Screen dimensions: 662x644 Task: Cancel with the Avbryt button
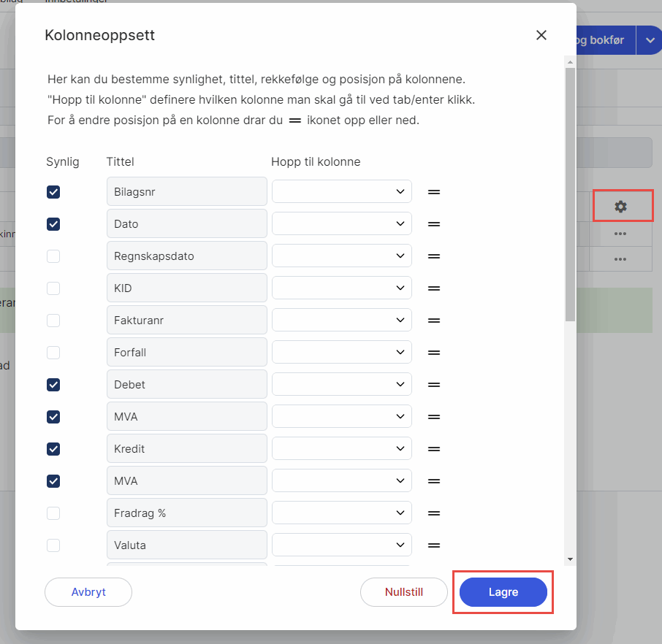coord(88,592)
